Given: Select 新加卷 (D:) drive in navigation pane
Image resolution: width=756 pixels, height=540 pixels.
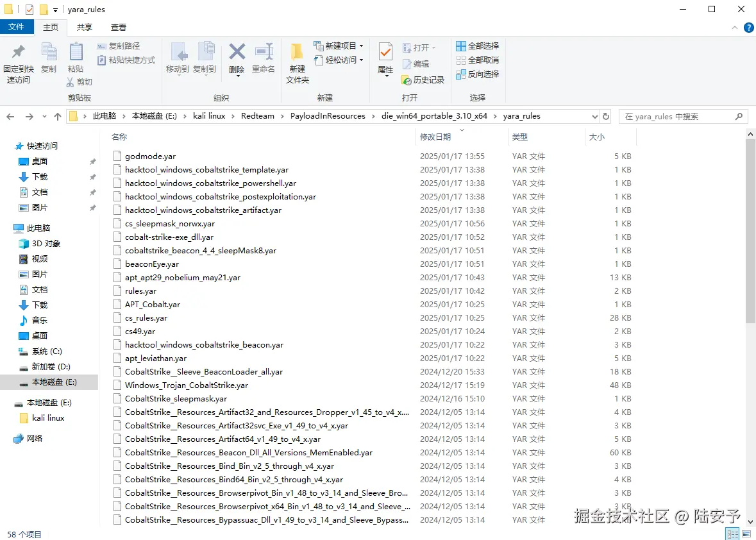Looking at the screenshot, I should tap(51, 367).
